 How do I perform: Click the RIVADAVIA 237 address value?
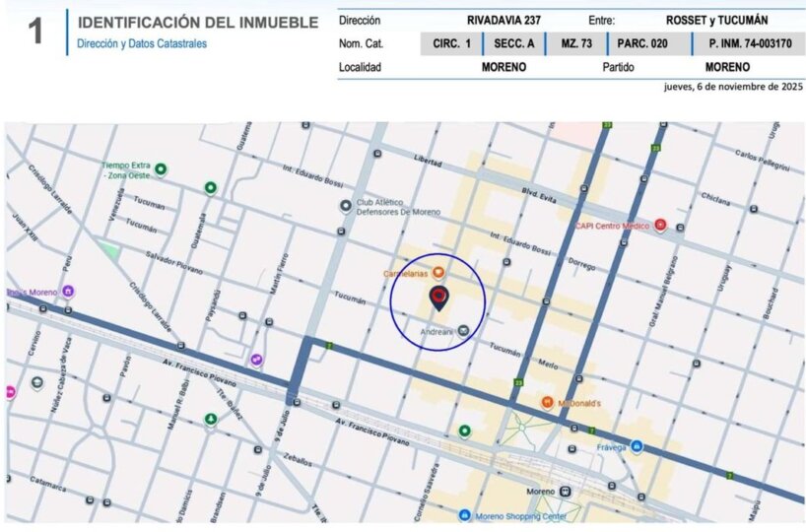click(504, 20)
